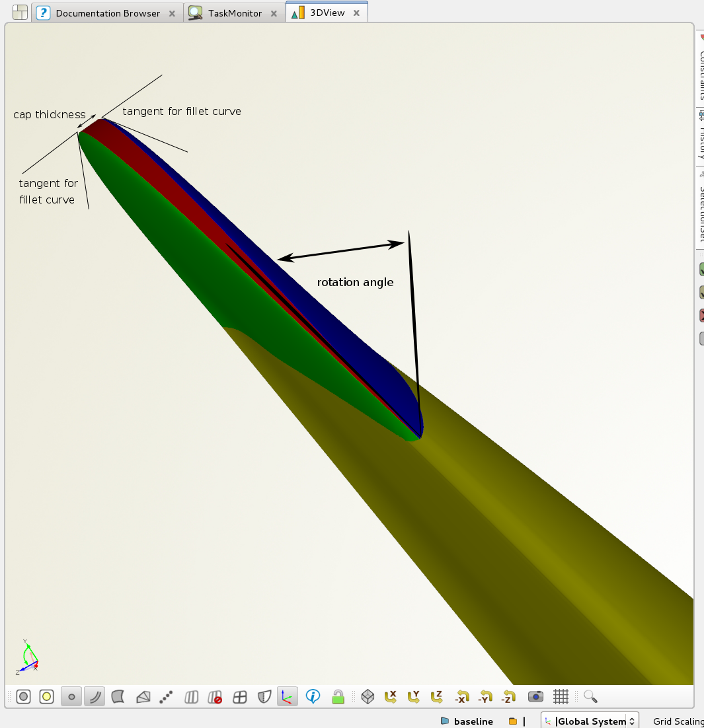This screenshot has width=704, height=728.
Task: Click the magnifying glass zoom icon
Action: [590, 696]
